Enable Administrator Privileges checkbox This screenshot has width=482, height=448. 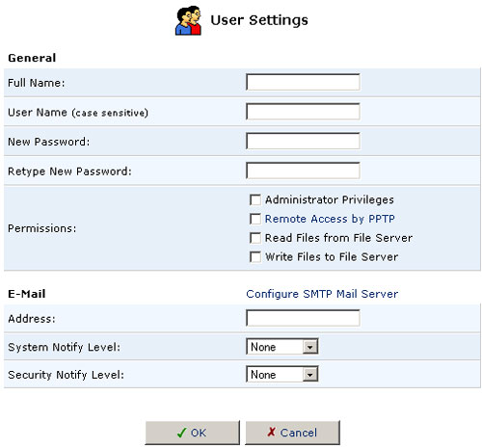pyautogui.click(x=255, y=199)
